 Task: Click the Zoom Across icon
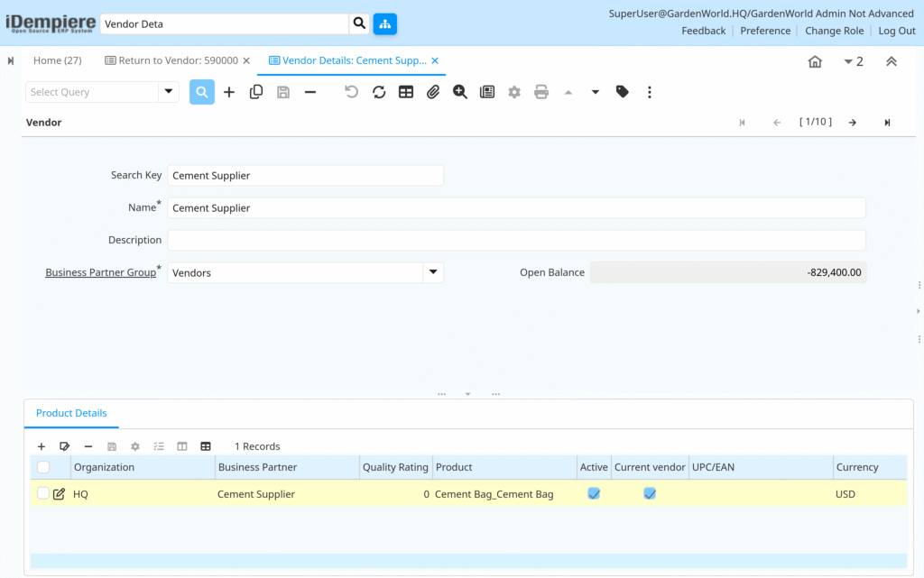point(459,92)
